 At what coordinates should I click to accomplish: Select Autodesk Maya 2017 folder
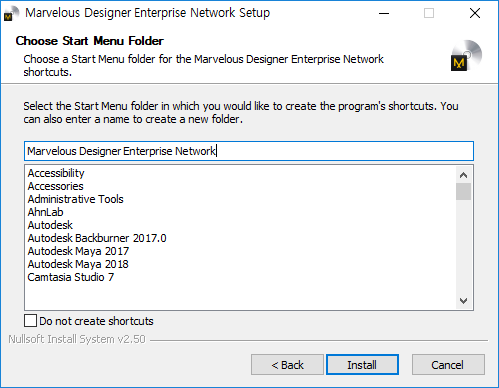tap(78, 251)
